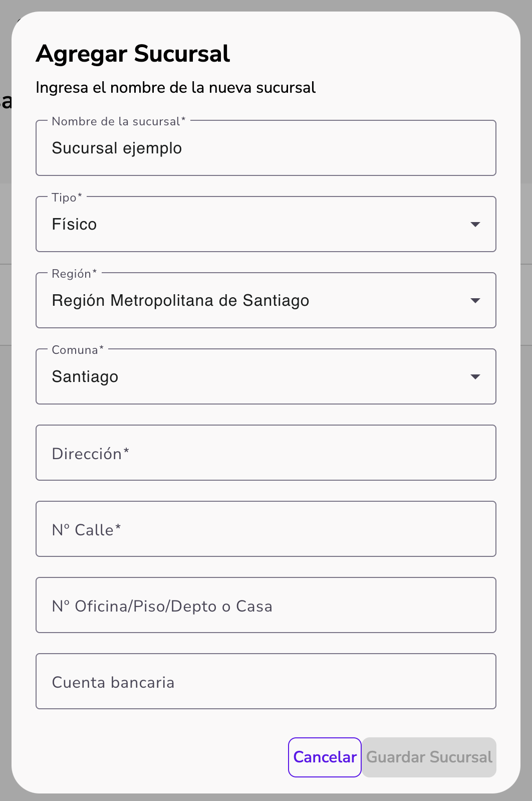Click the selected value "Físico"

pos(74,224)
